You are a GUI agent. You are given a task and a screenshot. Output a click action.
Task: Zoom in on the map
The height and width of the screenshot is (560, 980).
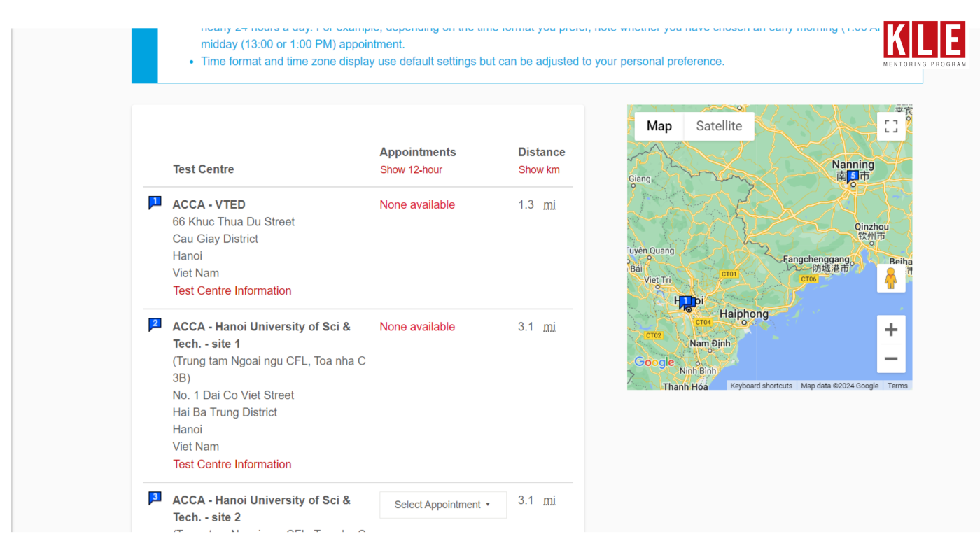click(x=891, y=330)
